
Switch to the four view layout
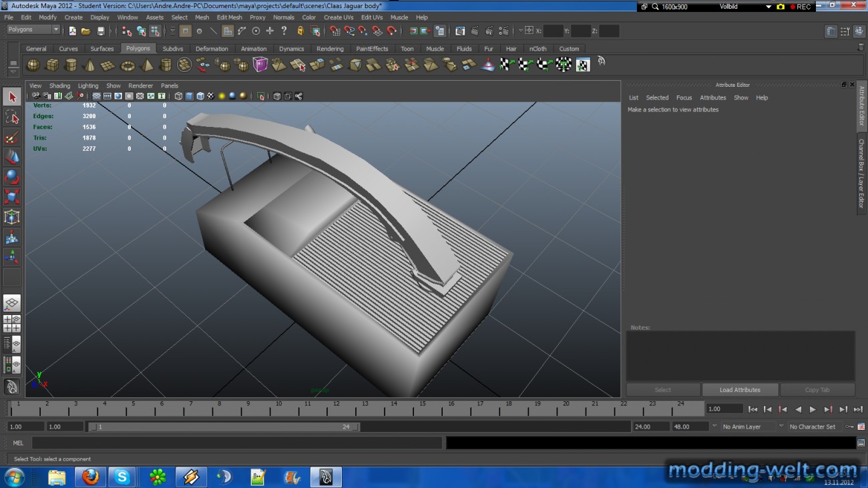pyautogui.click(x=12, y=324)
